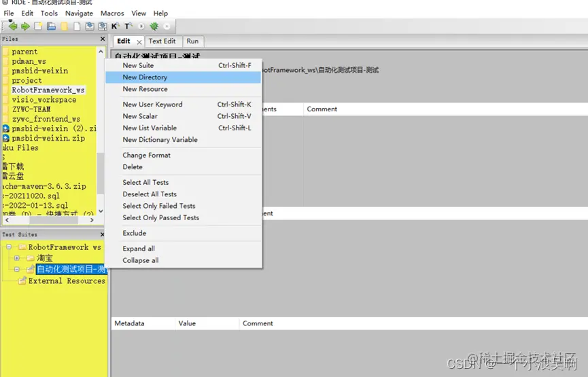This screenshot has width=588, height=377.
Task: Click the External Resources icon
Action: click(x=22, y=281)
